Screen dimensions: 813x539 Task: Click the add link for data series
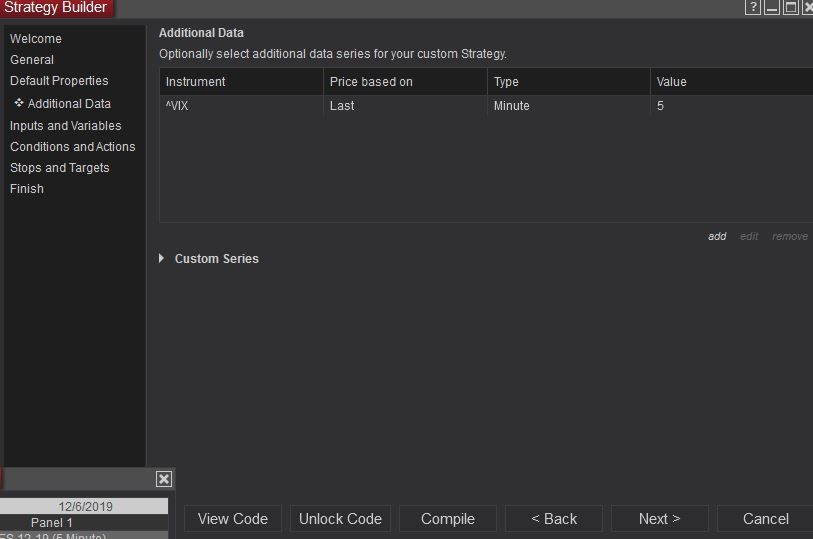(x=717, y=237)
